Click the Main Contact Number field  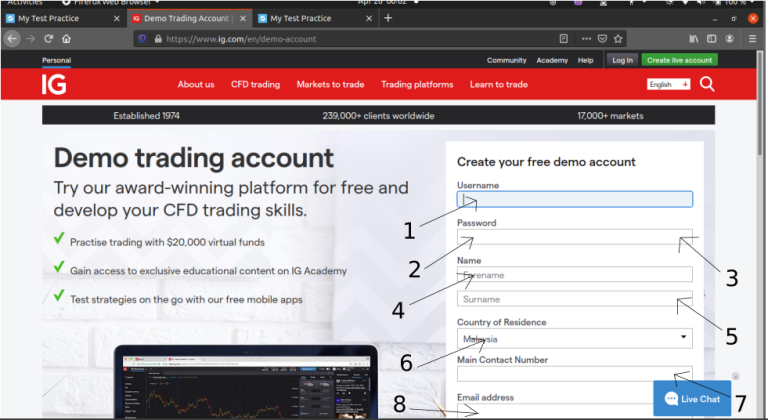[x=575, y=373]
